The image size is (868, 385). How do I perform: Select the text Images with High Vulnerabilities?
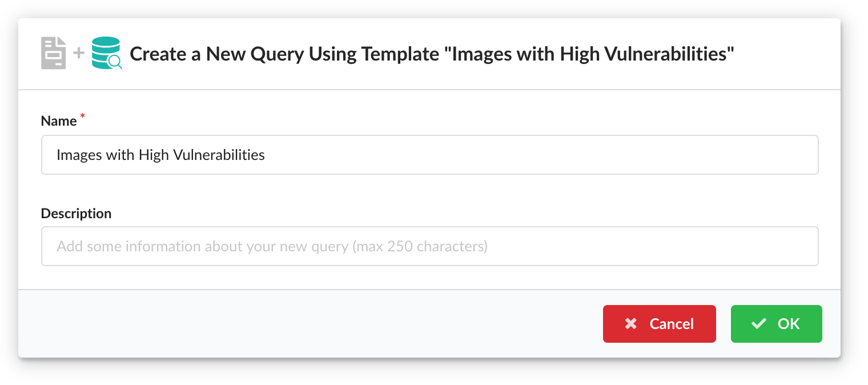point(160,154)
